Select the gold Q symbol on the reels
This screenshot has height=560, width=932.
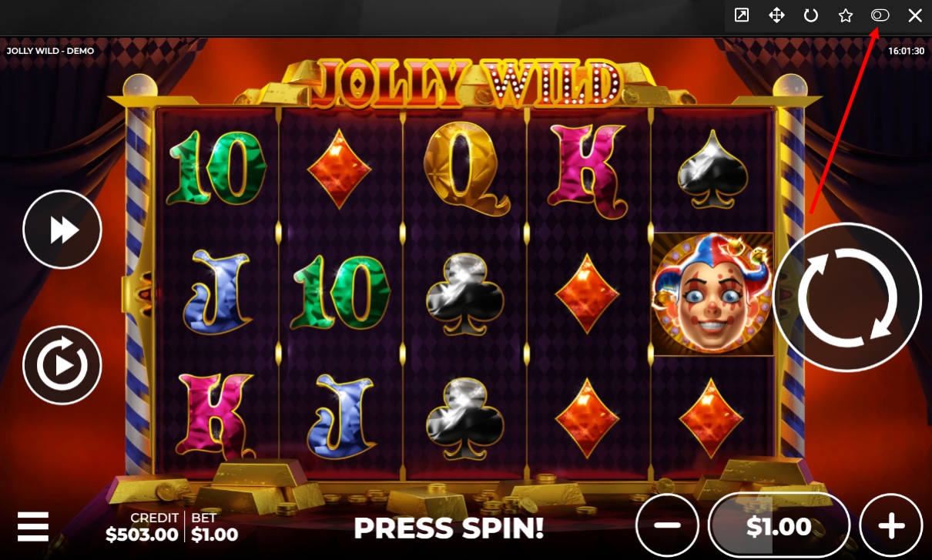tap(465, 168)
